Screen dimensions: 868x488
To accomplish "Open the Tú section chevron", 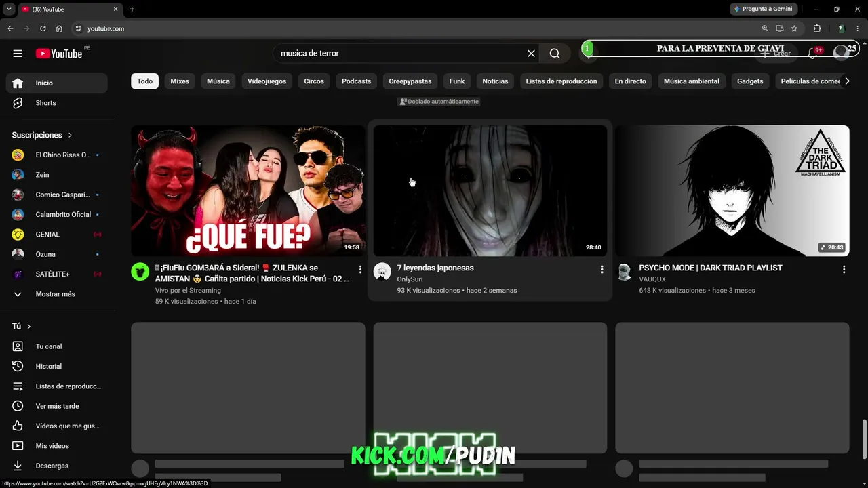I will click(x=28, y=326).
